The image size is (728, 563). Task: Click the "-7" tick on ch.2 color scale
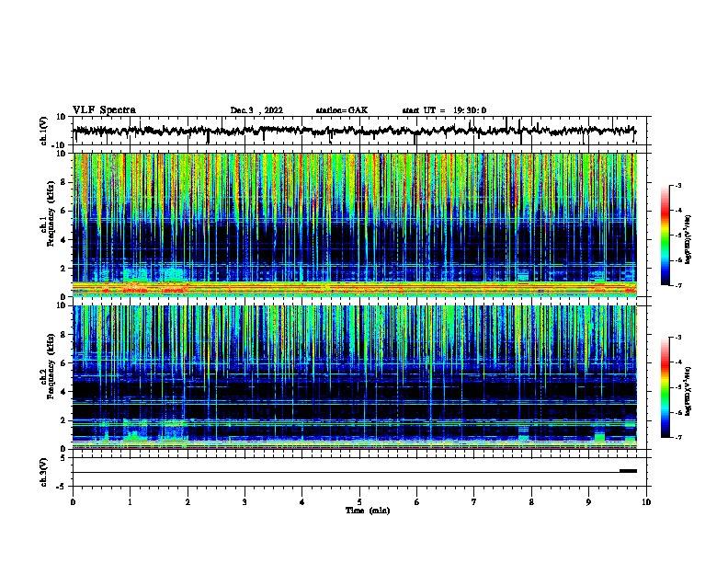(677, 438)
